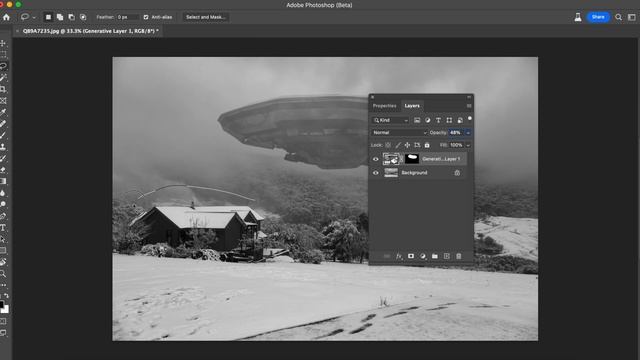Viewport: 640px width, 360px height.
Task: Open the beta feedback flask icon
Action: (578, 17)
